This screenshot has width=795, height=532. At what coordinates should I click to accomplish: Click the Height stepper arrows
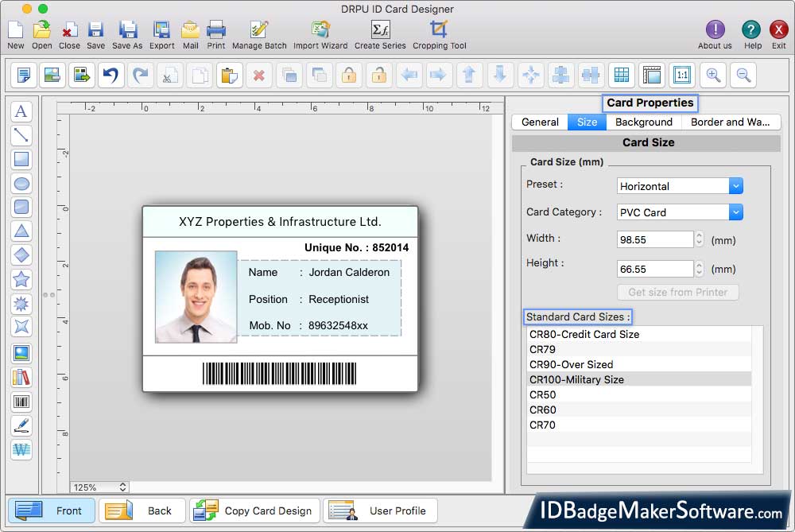[x=699, y=269]
